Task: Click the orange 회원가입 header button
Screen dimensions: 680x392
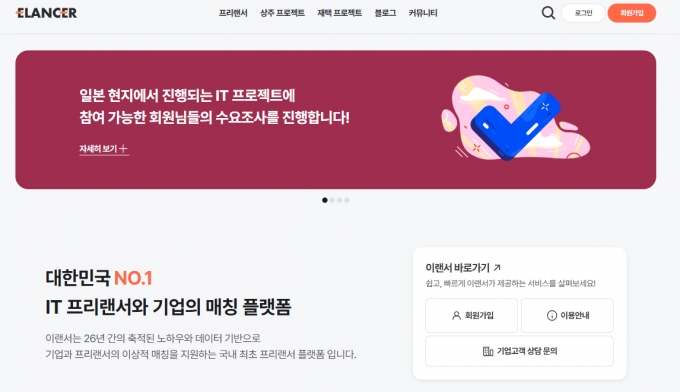Action: 632,13
